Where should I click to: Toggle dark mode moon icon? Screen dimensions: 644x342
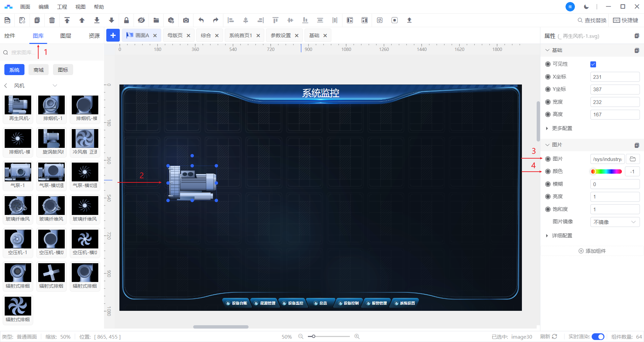pyautogui.click(x=586, y=7)
